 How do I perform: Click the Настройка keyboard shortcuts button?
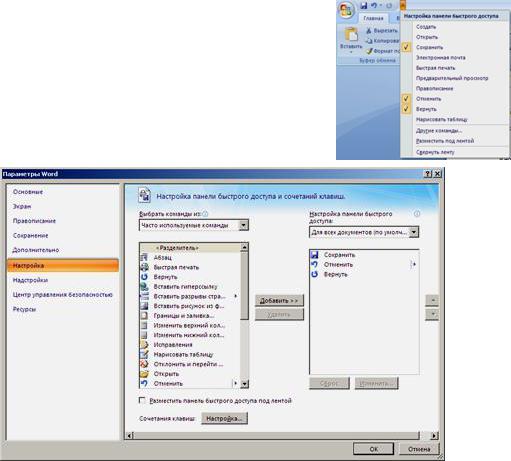click(x=224, y=418)
